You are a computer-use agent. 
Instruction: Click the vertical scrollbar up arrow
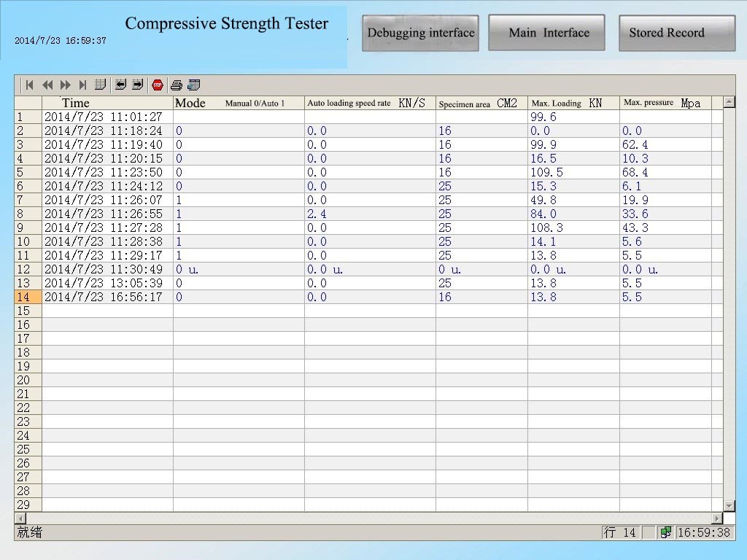729,101
